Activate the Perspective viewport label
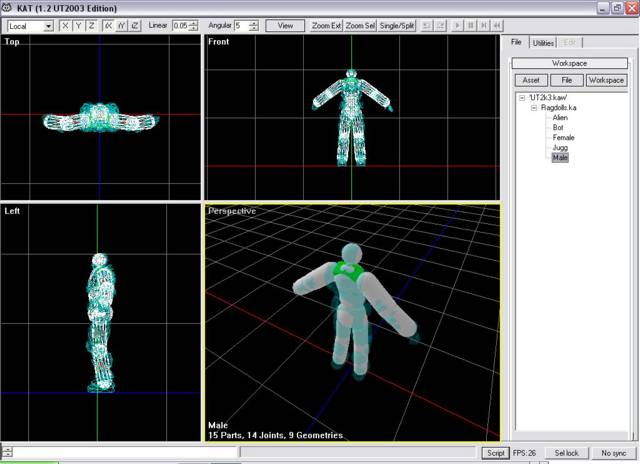The width and height of the screenshot is (640, 464). [232, 211]
